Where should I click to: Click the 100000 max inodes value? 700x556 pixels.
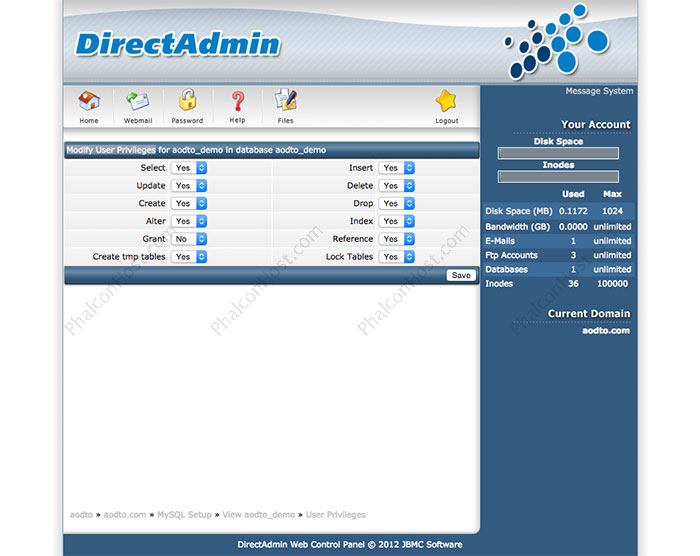point(612,284)
